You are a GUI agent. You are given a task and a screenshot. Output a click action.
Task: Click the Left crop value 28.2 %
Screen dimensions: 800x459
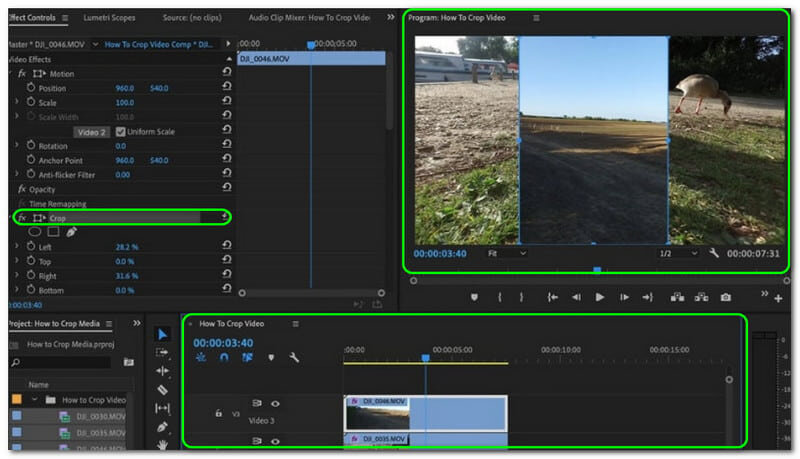click(x=127, y=247)
